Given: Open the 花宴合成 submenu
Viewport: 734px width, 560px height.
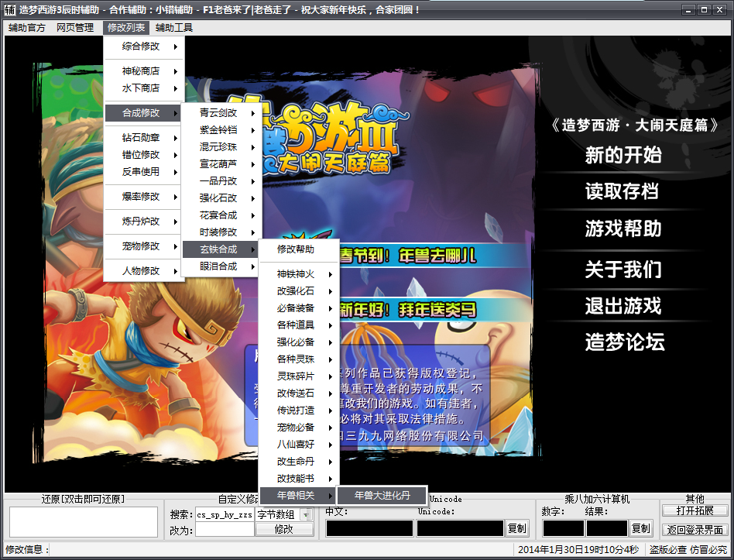Looking at the screenshot, I should tap(221, 215).
